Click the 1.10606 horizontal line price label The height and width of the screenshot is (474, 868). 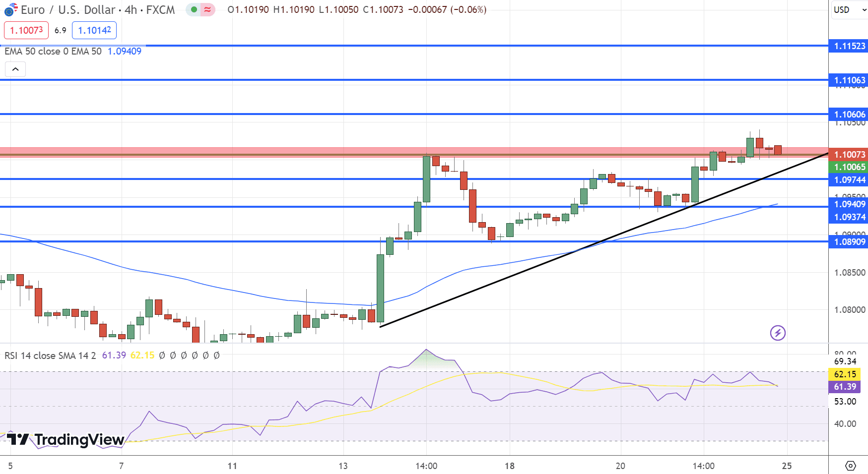849,115
